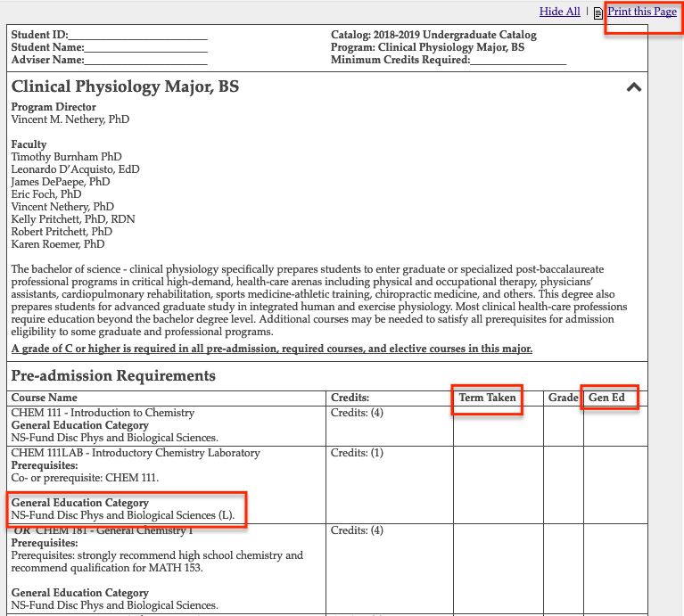Click the Adviser Name blank line
This screenshot has width=684, height=616.
point(145,60)
